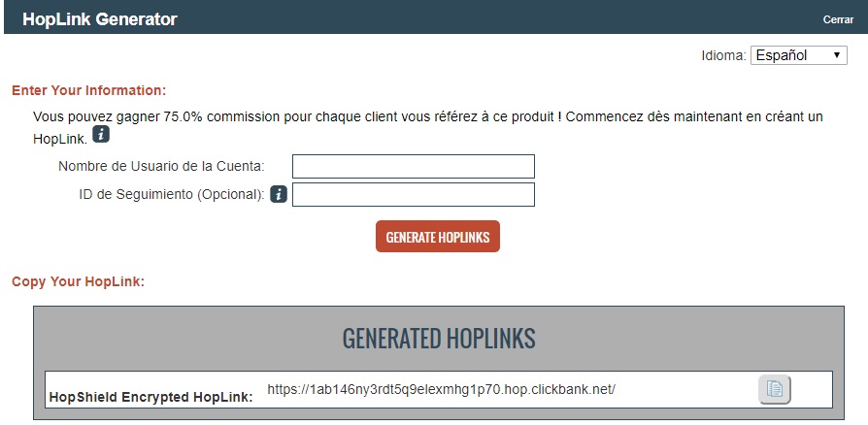Viewport: 868px width, 425px height.
Task: Click the Idioma label
Action: tap(723, 55)
